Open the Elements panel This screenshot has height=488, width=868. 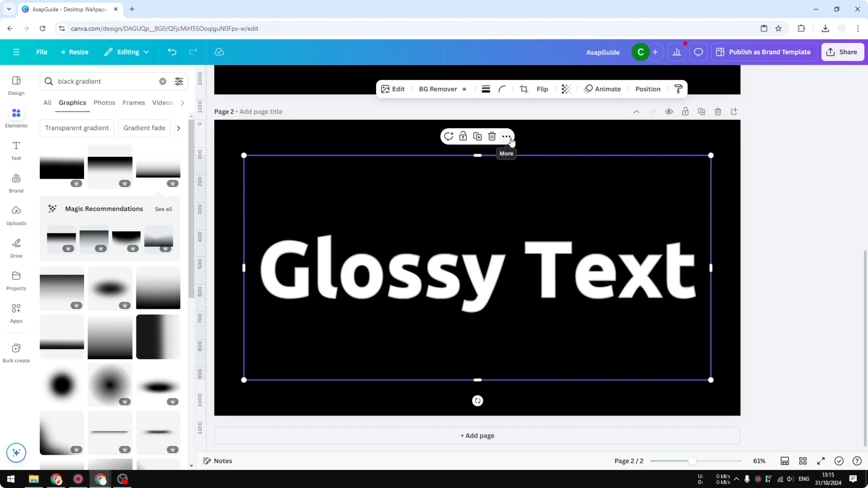tap(16, 118)
